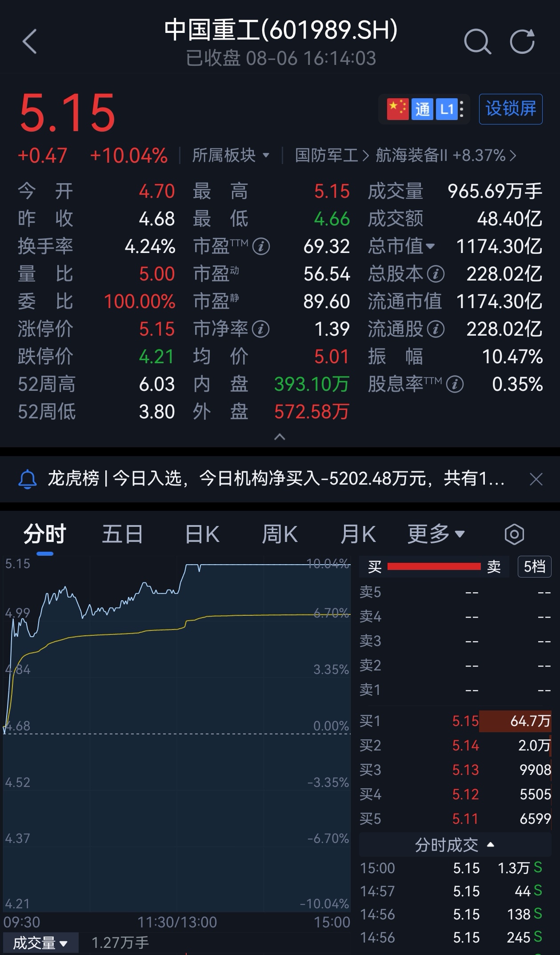Tap the 52周高 6.03 value

pyautogui.click(x=156, y=384)
